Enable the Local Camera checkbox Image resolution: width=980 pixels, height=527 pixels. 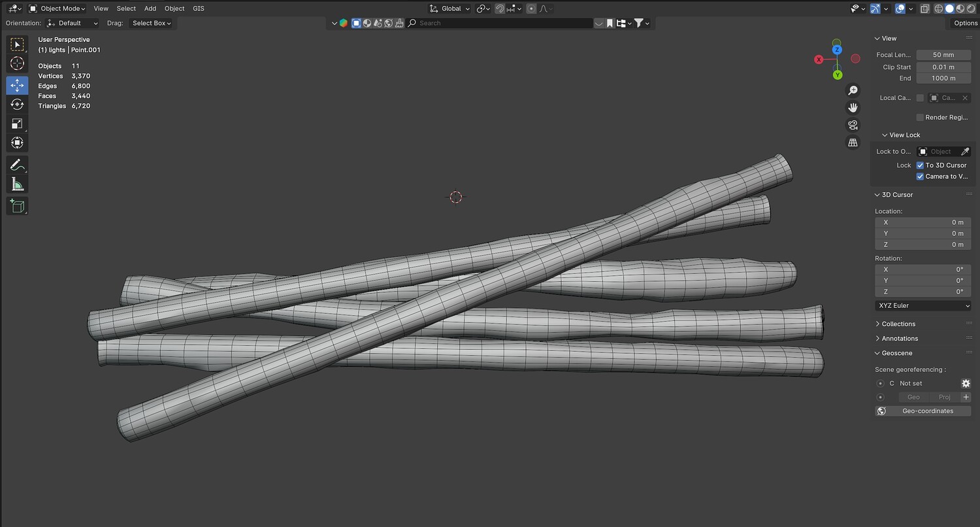920,98
